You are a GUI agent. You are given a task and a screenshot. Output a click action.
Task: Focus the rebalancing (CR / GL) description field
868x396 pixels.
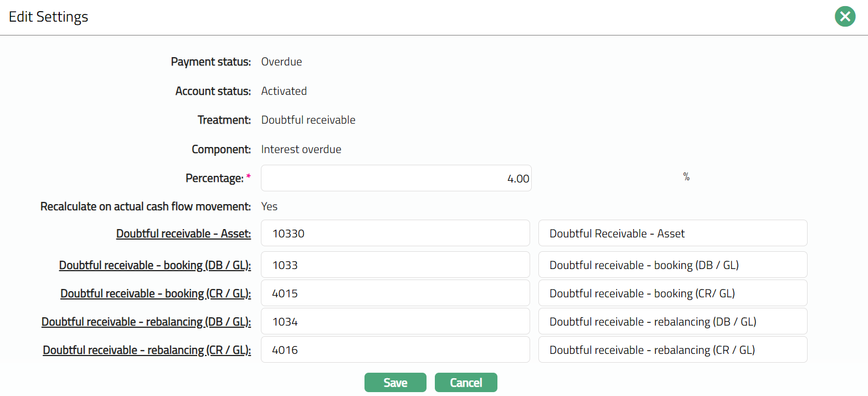(672, 350)
